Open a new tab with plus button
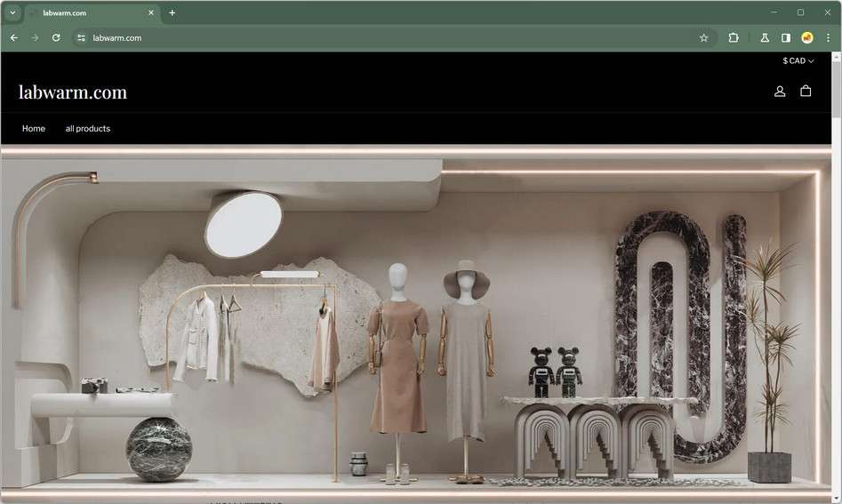The height and width of the screenshot is (504, 842). point(172,12)
